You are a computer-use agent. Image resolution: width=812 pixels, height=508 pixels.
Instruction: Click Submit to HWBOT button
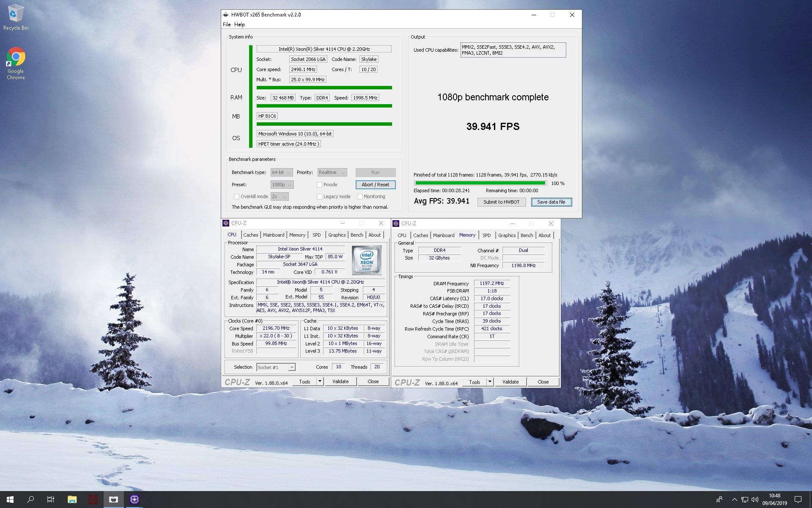502,202
